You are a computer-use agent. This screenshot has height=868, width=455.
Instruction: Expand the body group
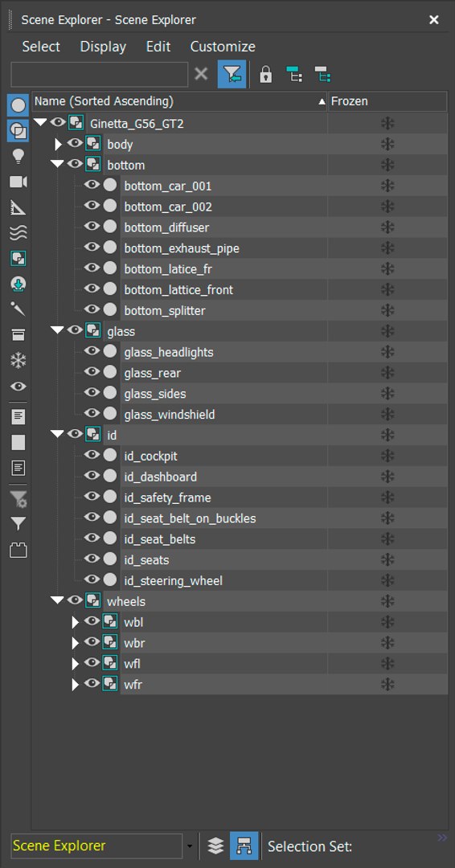coord(58,145)
